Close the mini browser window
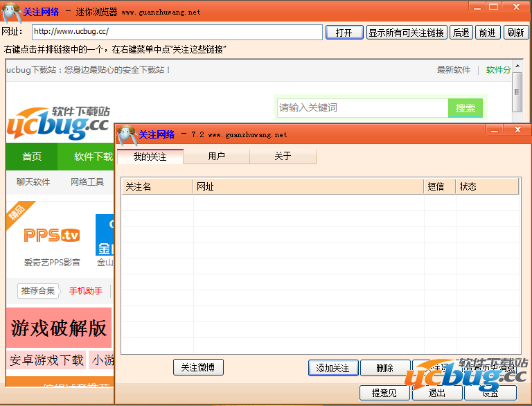The image size is (532, 406). click(516, 7)
